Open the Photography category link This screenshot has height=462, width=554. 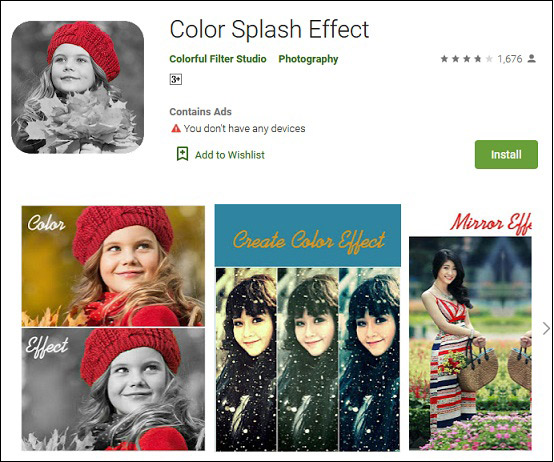[x=308, y=59]
